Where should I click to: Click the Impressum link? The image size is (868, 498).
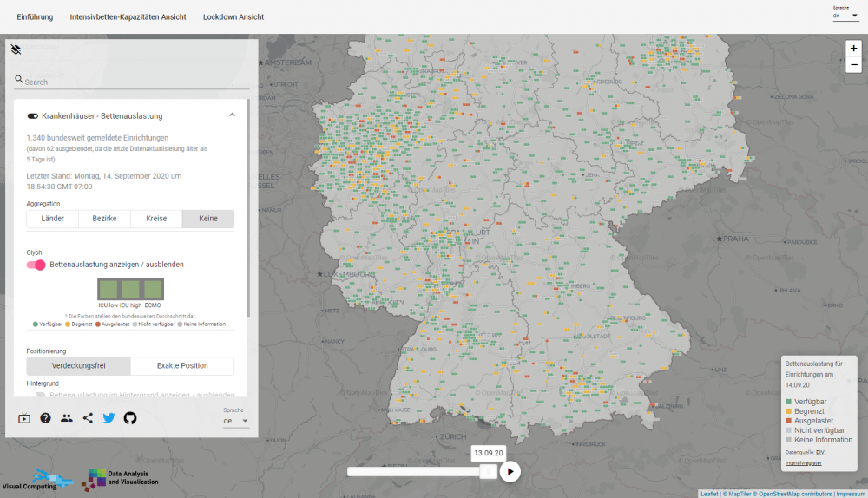(x=849, y=494)
